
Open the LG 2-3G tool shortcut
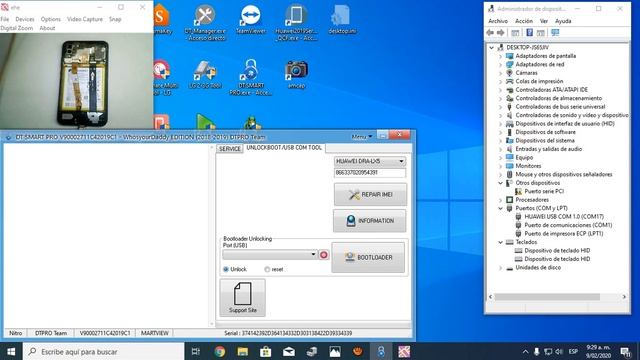[205, 74]
